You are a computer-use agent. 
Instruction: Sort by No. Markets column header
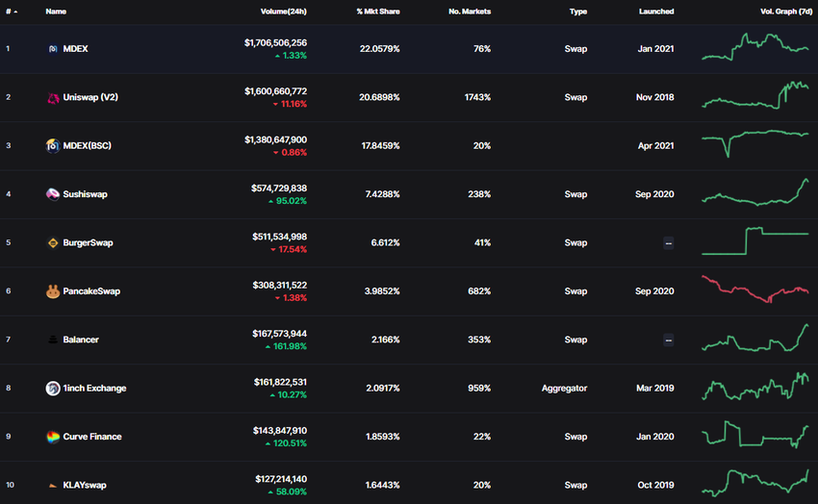[470, 12]
